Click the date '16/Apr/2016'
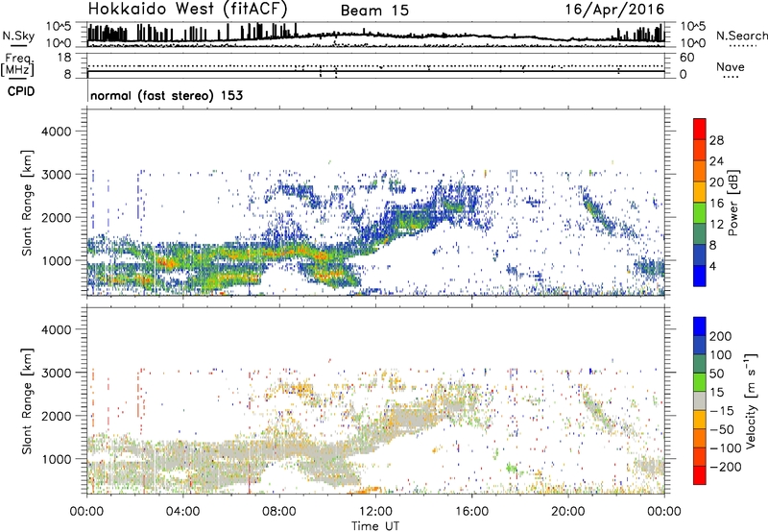This screenshot has width=768, height=532. click(x=614, y=10)
